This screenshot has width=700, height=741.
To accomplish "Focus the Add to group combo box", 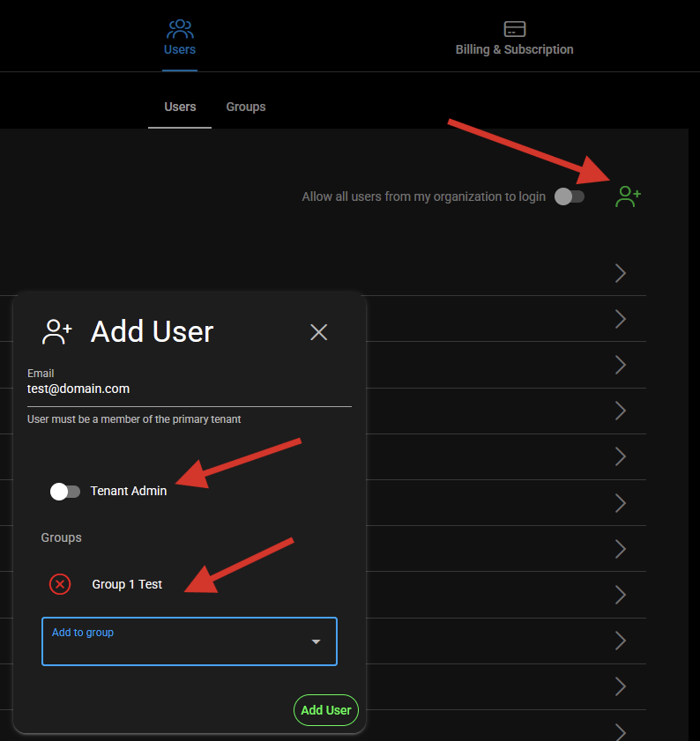I will click(176, 641).
